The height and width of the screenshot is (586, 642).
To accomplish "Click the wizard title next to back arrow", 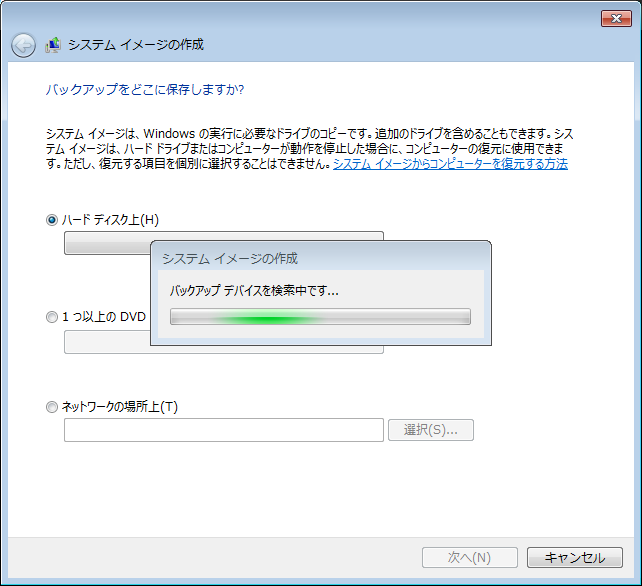I will (136, 45).
